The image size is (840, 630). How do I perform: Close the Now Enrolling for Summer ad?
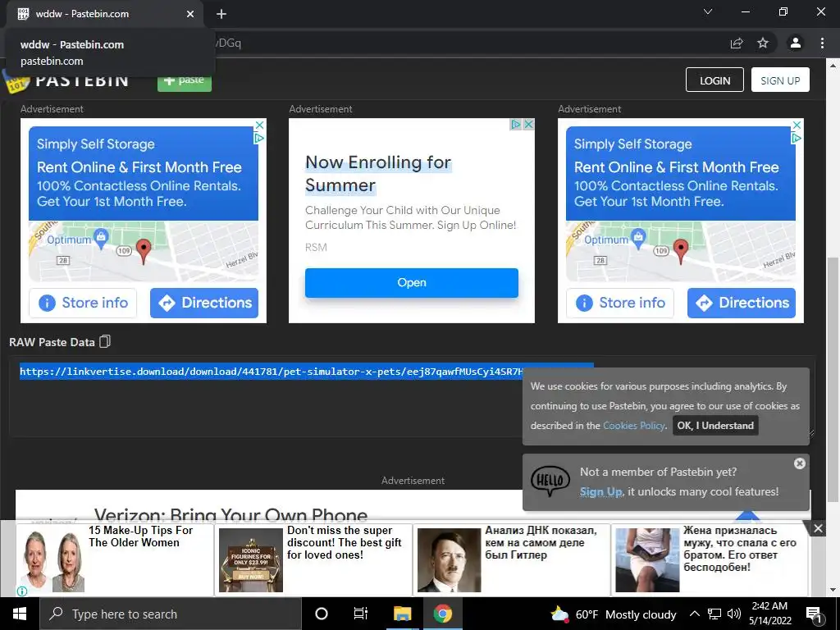528,125
